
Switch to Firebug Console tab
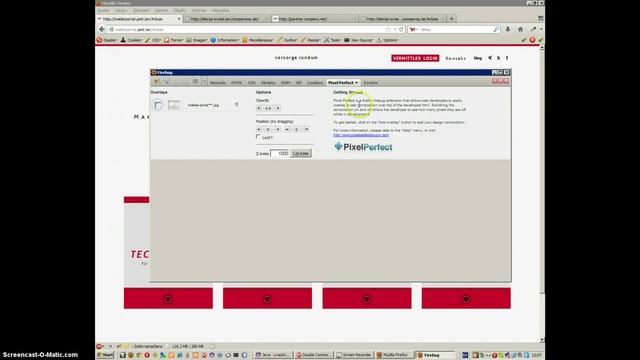218,82
